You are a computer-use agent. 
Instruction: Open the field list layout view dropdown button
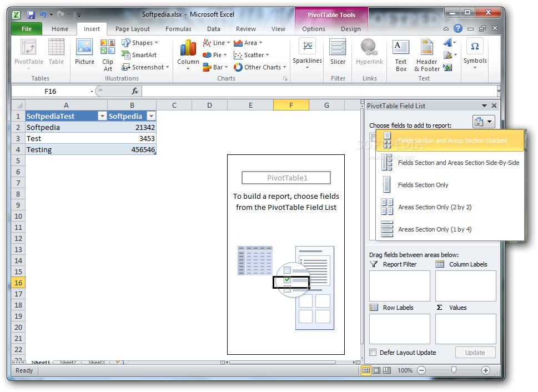pos(484,122)
